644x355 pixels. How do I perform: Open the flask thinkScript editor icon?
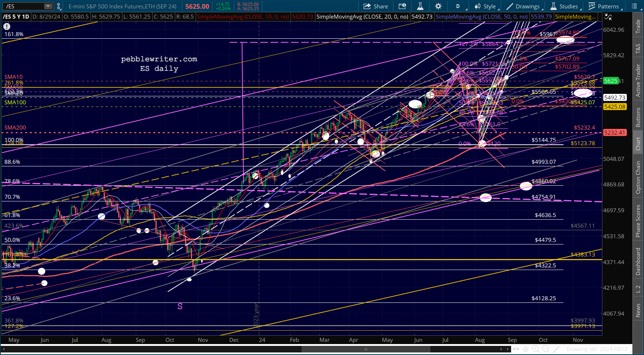(x=420, y=6)
